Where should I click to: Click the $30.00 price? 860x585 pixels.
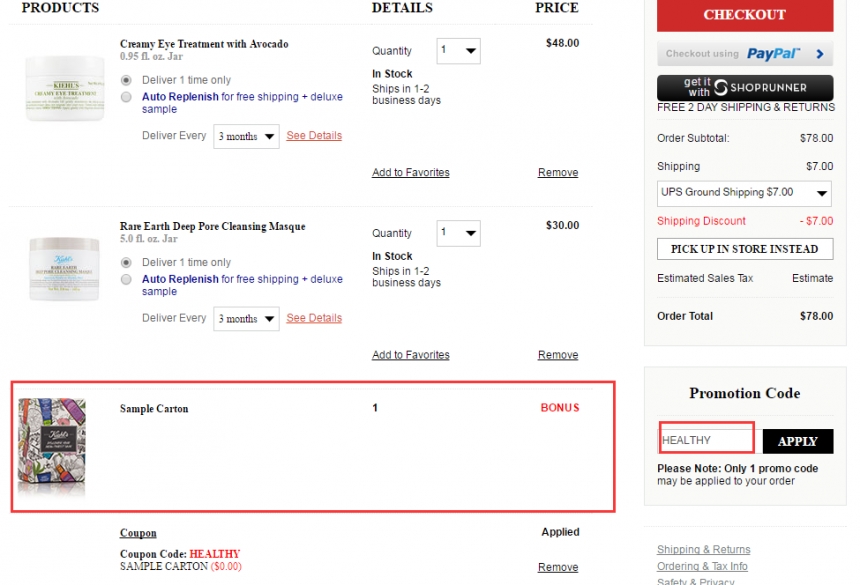(x=562, y=225)
